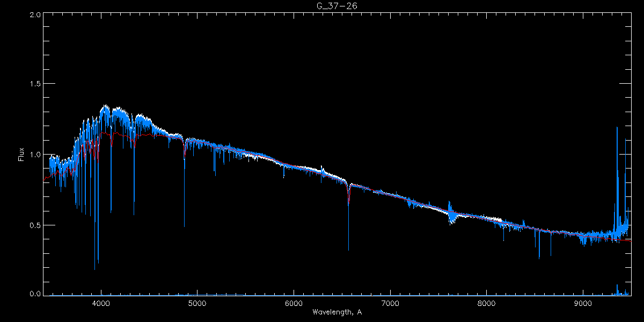Select the 6000 wavelength tick label

click(x=294, y=303)
